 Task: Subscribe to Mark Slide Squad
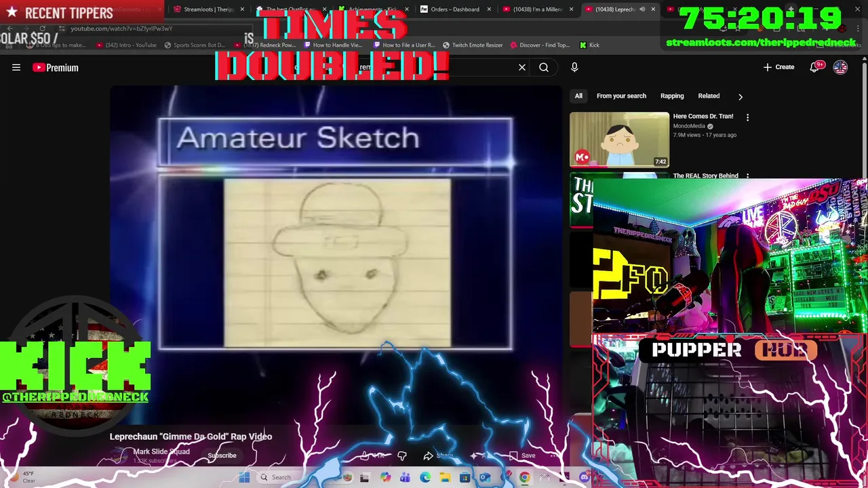coord(222,455)
